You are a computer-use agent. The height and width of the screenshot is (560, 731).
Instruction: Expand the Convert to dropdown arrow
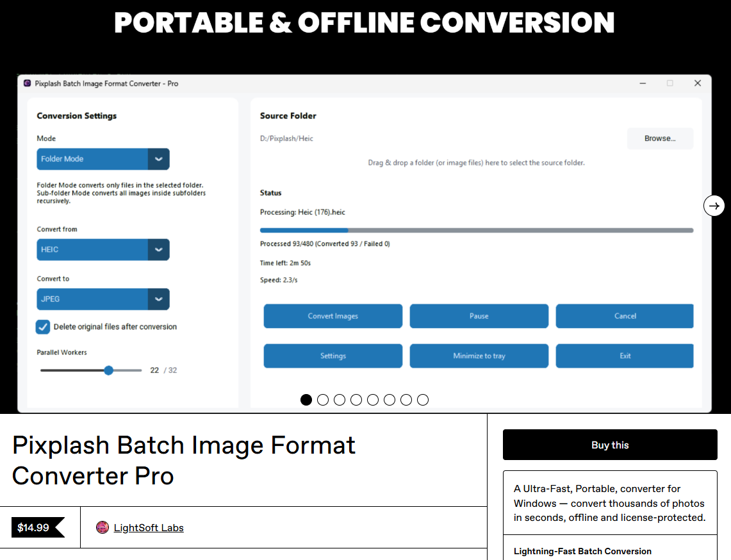(x=158, y=299)
